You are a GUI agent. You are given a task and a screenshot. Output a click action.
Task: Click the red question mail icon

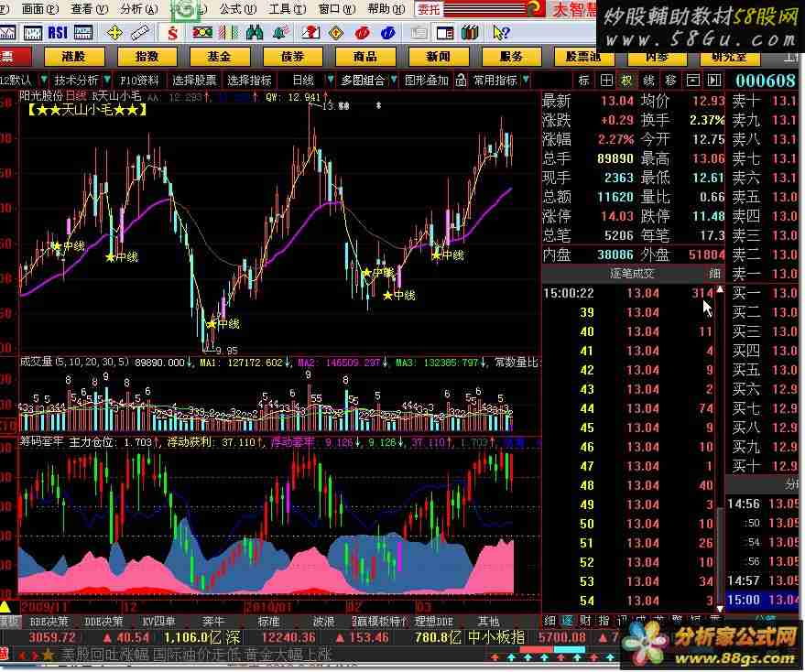[310, 33]
